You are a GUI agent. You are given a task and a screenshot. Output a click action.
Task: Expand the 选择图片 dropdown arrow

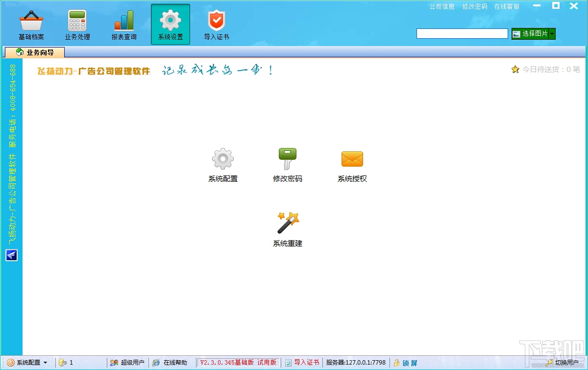tap(552, 33)
